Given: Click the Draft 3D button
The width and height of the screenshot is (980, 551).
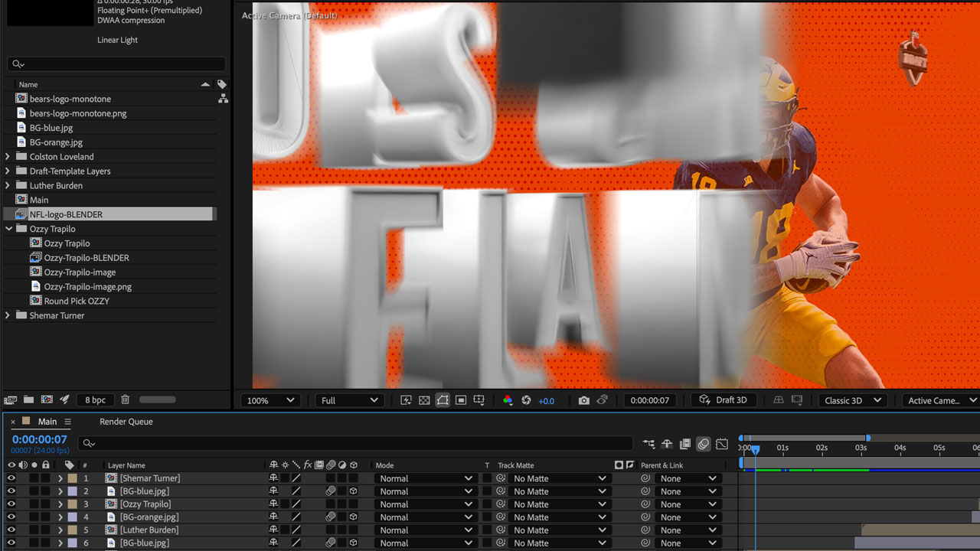Looking at the screenshot, I should [724, 400].
